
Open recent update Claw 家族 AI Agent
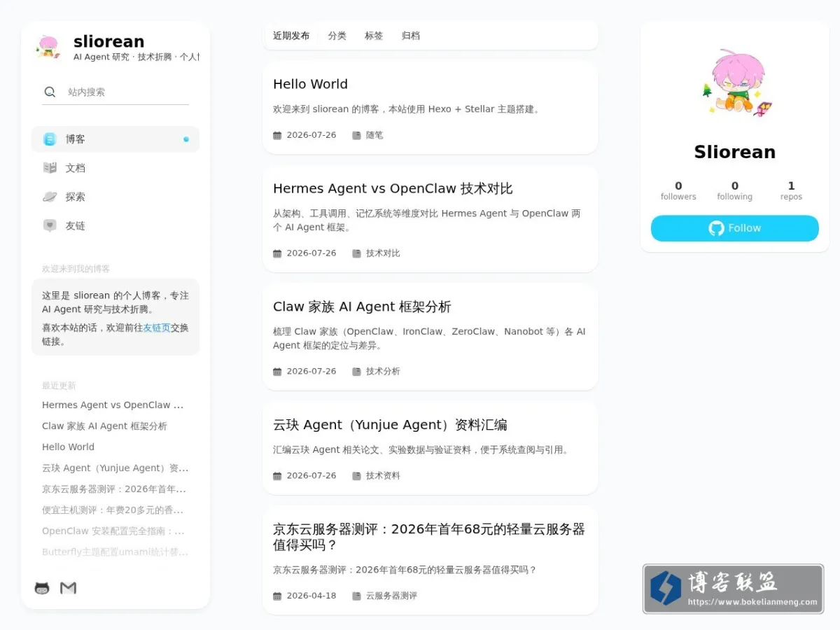coord(104,426)
